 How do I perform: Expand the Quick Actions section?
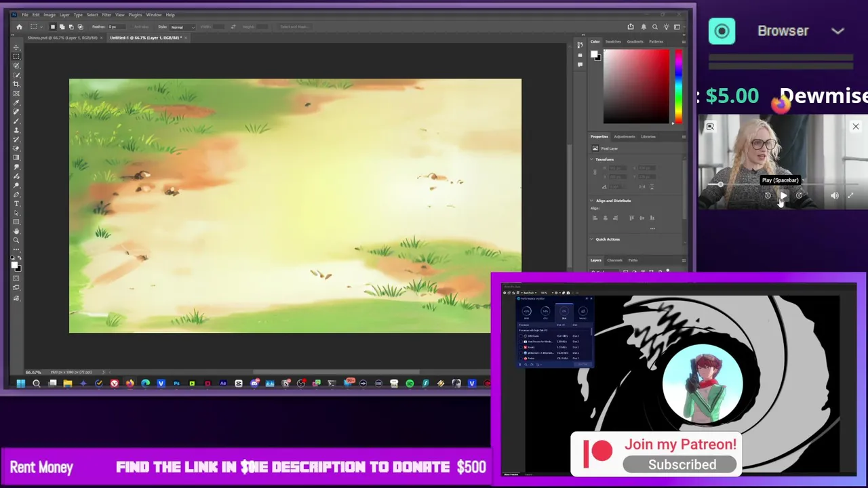tap(591, 239)
